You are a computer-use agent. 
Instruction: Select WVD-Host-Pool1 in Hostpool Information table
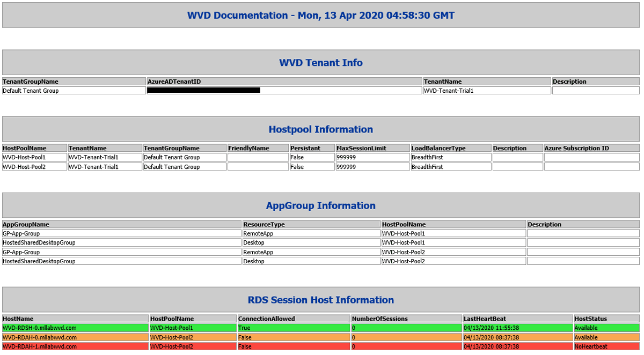(x=34, y=157)
